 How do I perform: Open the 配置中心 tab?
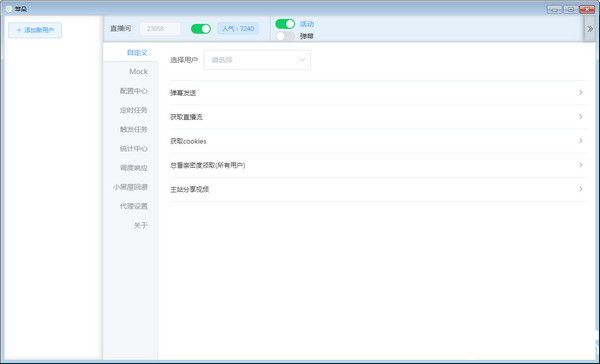(x=134, y=91)
